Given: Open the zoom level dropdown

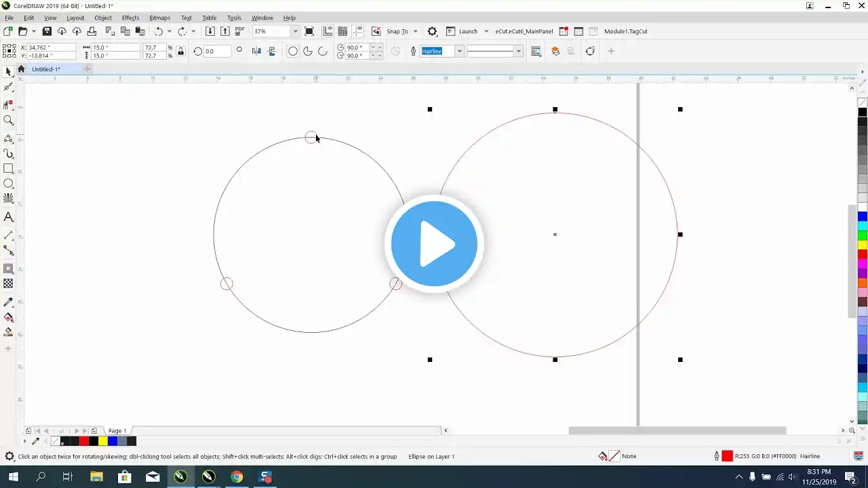Looking at the screenshot, I should point(295,31).
